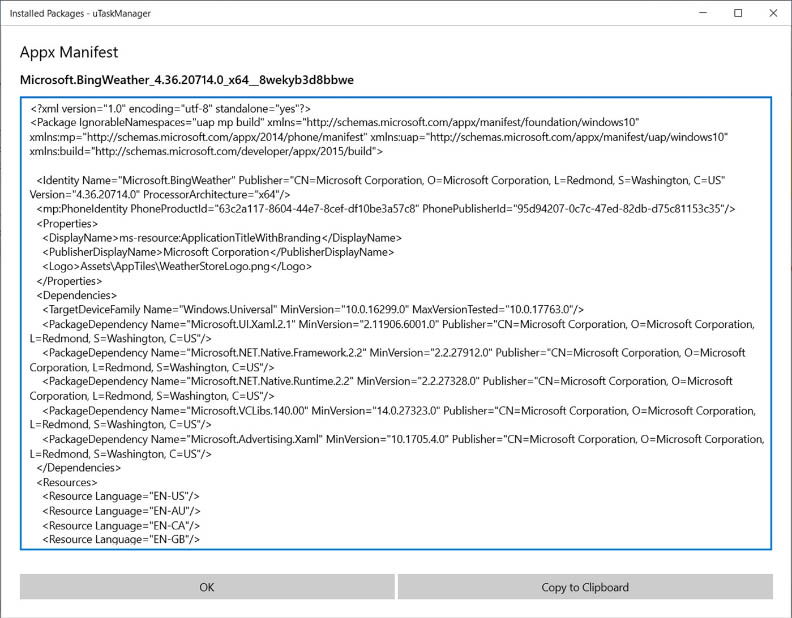Minimize the Installed Packages window
The height and width of the screenshot is (618, 792).
point(703,13)
